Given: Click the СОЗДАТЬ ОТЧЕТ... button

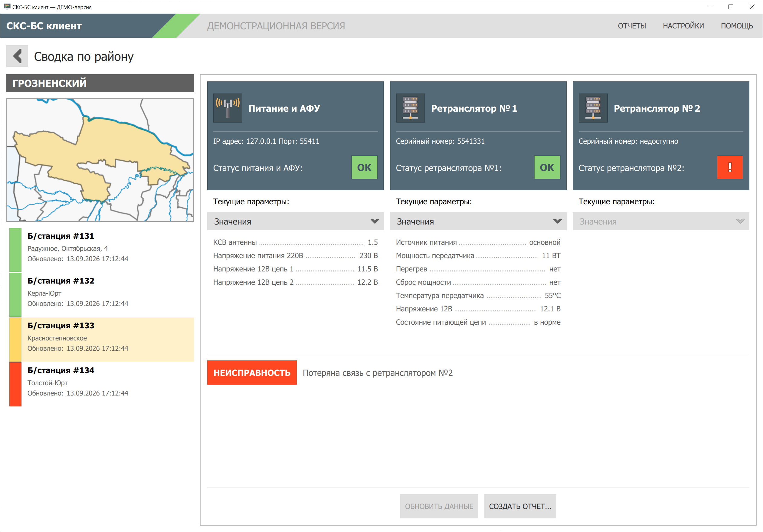Looking at the screenshot, I should [520, 506].
